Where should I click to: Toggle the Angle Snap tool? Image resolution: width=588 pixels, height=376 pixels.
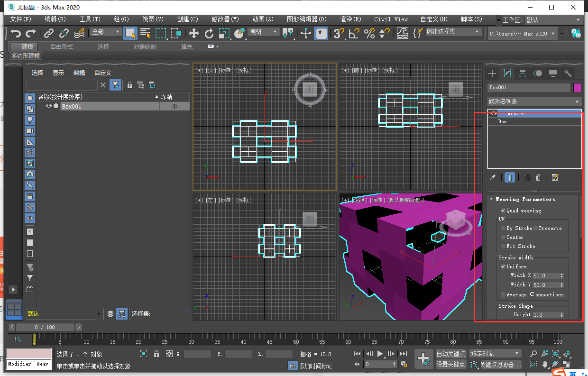click(353, 33)
